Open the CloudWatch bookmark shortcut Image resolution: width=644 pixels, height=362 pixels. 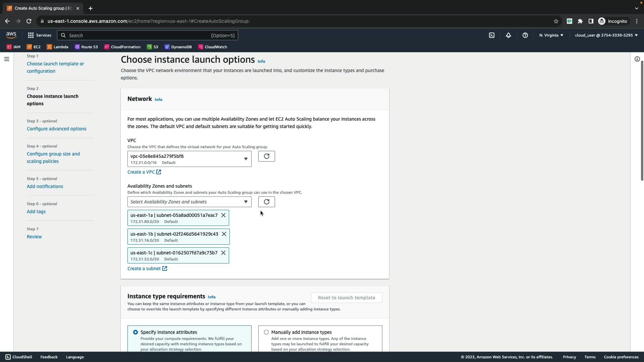coord(213,47)
